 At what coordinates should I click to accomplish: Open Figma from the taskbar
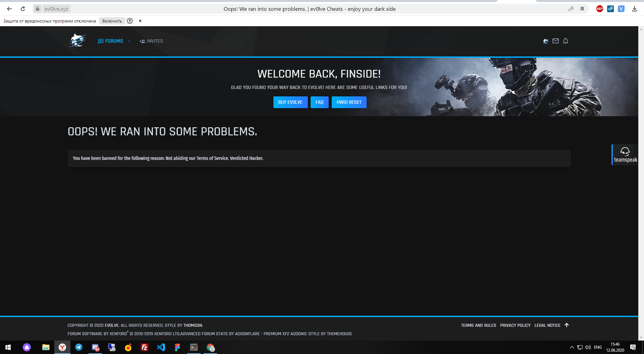(x=177, y=347)
